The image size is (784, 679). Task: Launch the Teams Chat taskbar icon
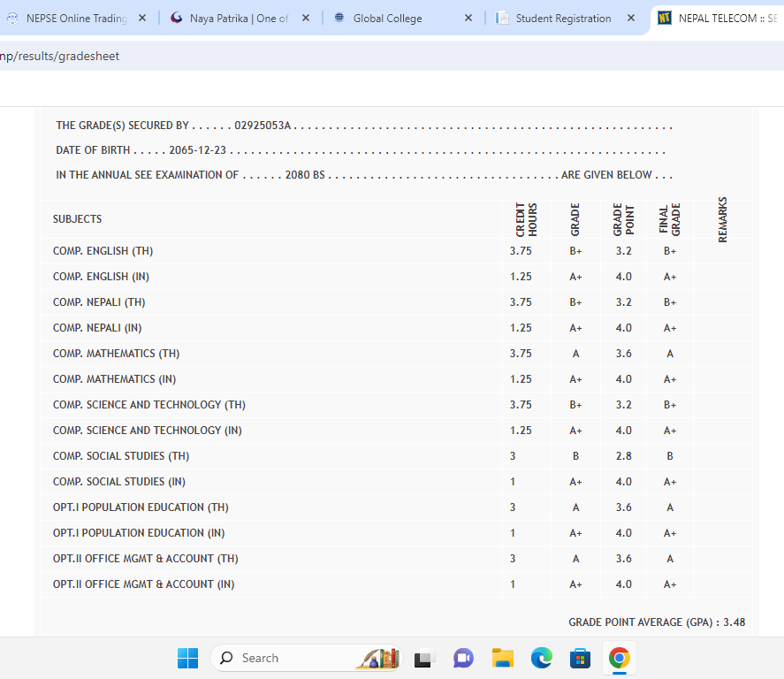click(x=463, y=658)
